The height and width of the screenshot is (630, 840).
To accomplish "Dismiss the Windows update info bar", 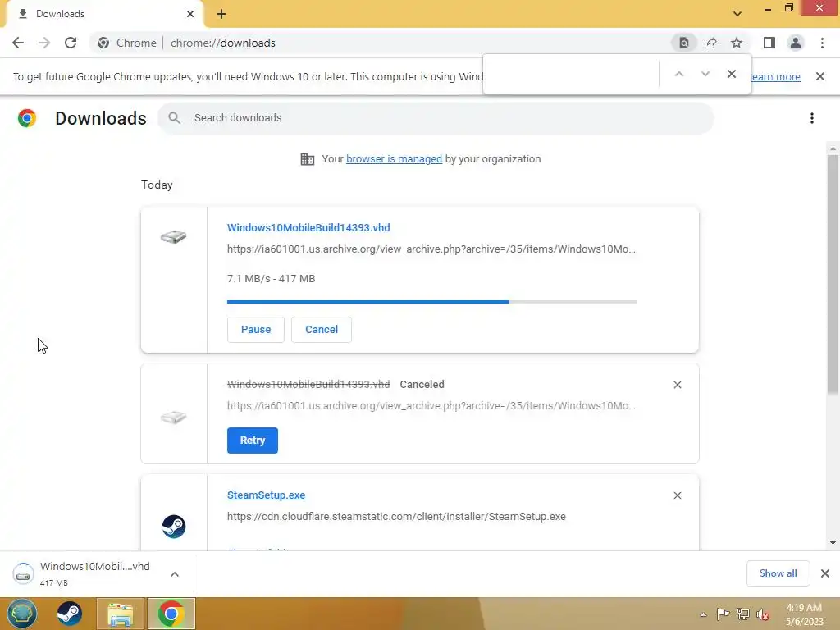I will click(x=819, y=76).
